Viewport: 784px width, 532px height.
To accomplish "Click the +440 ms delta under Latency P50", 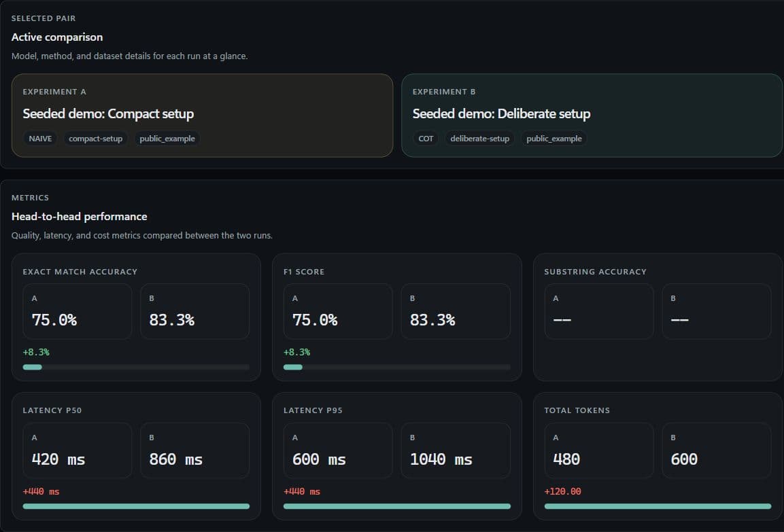I will pos(41,491).
